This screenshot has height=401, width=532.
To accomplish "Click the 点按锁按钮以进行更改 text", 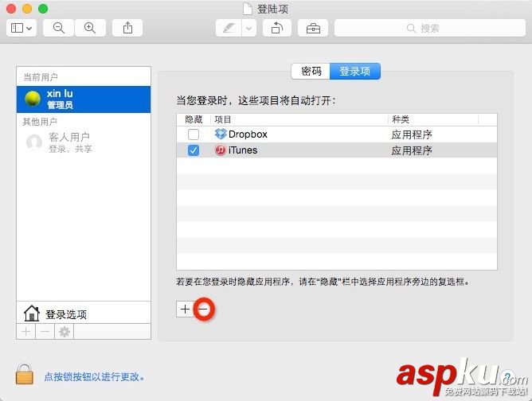I will [95, 377].
